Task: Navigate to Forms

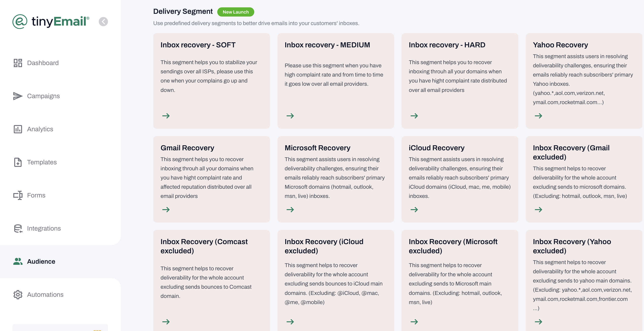Action: point(36,195)
